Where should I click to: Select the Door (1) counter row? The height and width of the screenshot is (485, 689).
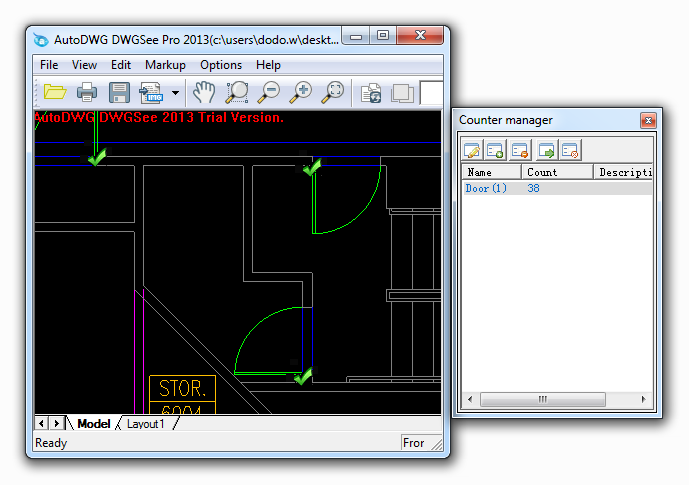(x=557, y=188)
